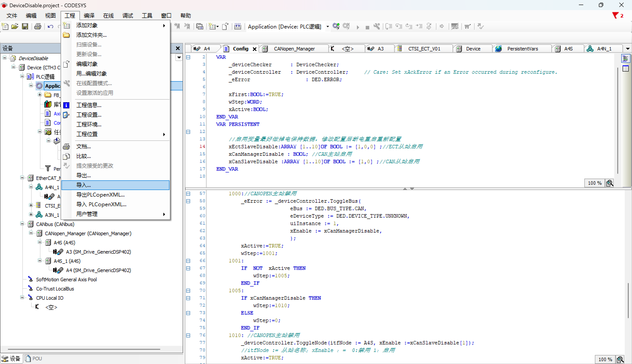Select 导出PLCopenXML... from the menu

point(115,195)
